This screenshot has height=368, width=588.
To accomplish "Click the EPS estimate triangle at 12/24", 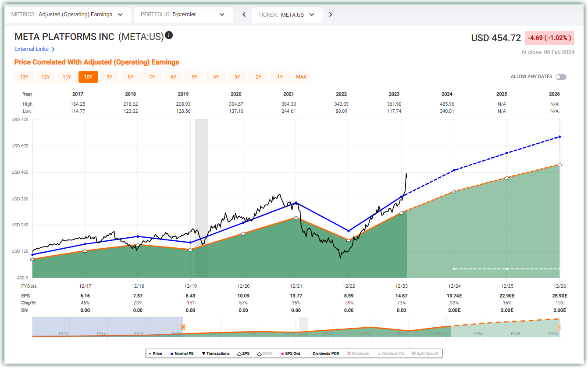I will coord(454,191).
